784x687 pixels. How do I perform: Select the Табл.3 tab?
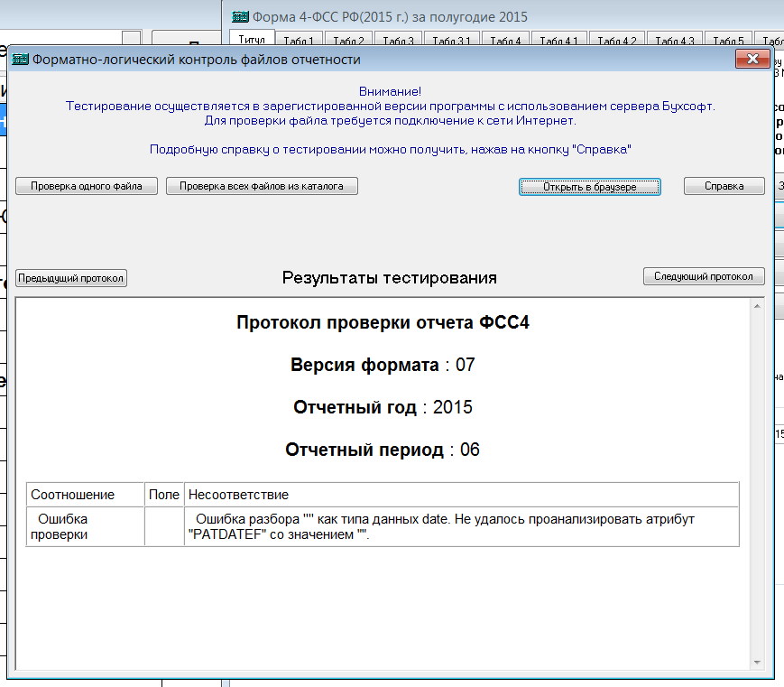pos(398,42)
